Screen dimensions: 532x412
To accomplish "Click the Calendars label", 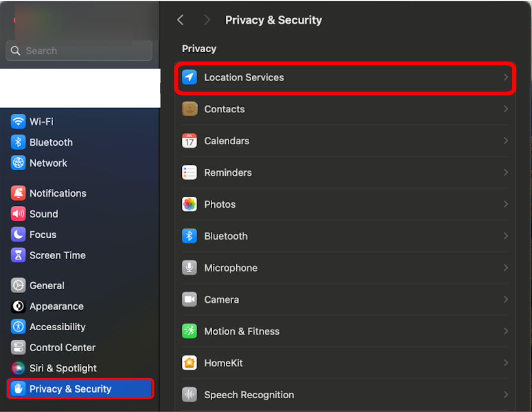I will pos(227,141).
